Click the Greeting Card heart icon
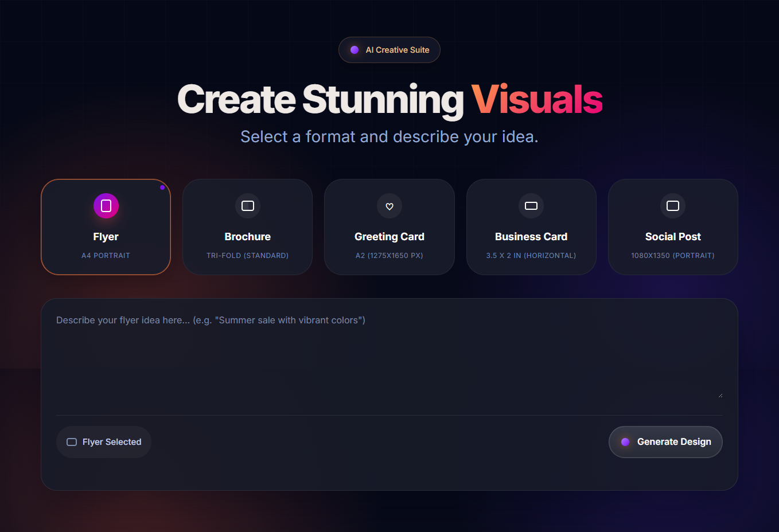Viewport: 779px width, 532px height. coord(389,206)
